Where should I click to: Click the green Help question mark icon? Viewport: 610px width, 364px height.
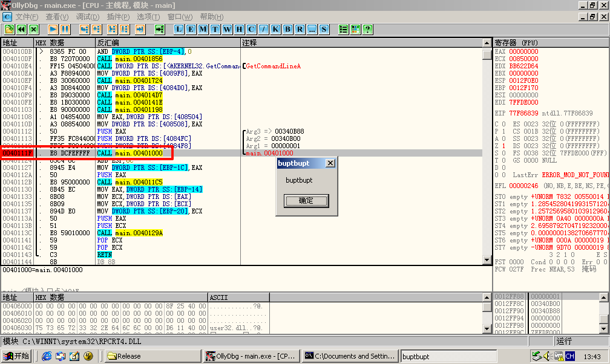click(367, 29)
